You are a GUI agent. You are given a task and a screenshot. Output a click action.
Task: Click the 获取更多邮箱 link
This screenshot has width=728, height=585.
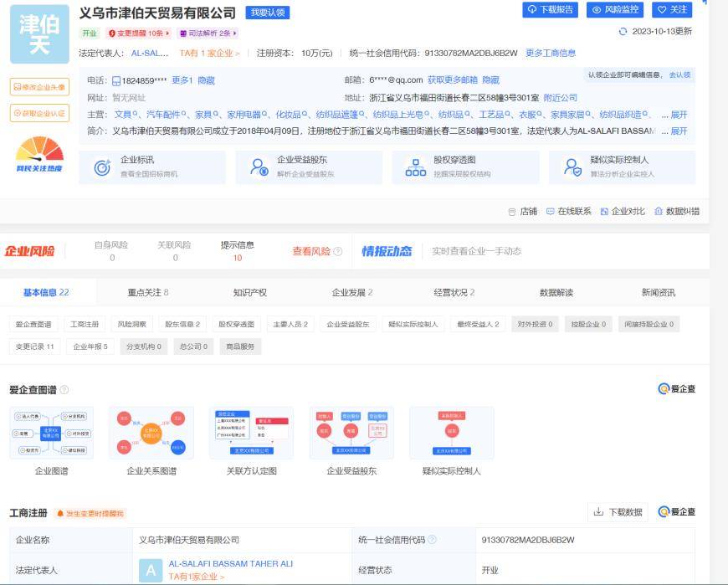point(452,80)
